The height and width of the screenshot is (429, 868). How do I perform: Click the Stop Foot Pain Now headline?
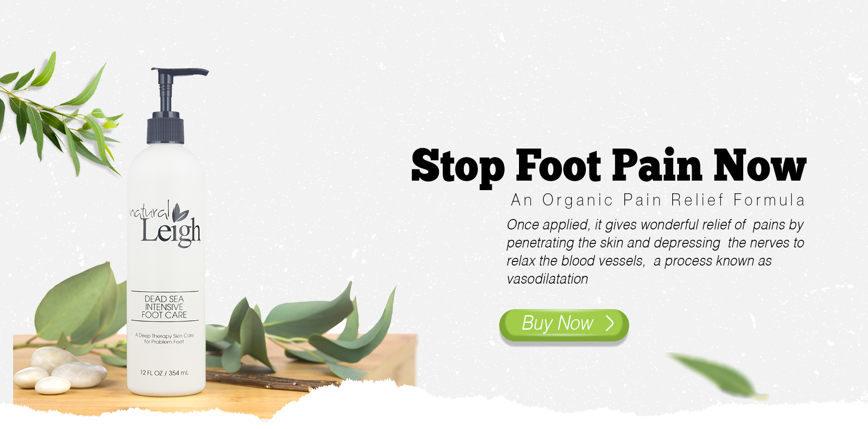pos(609,167)
